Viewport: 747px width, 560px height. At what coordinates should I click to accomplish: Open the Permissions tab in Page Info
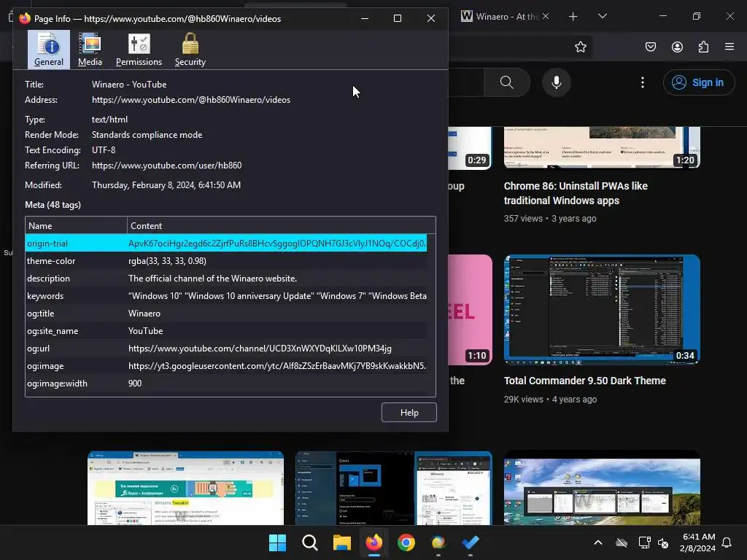tap(139, 50)
